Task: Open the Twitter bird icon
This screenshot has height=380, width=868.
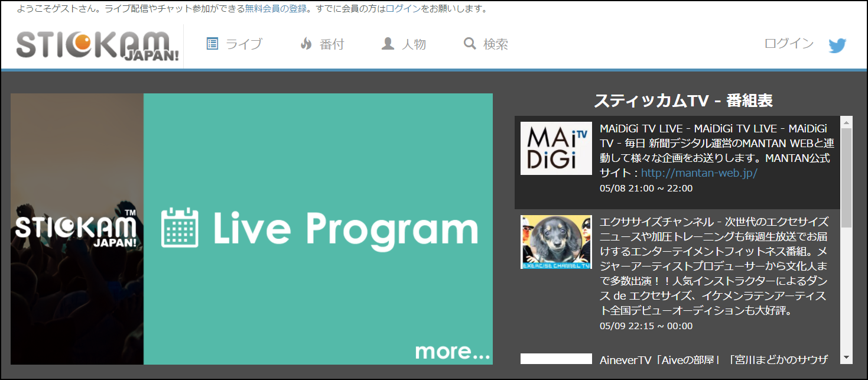Action: coord(837,46)
